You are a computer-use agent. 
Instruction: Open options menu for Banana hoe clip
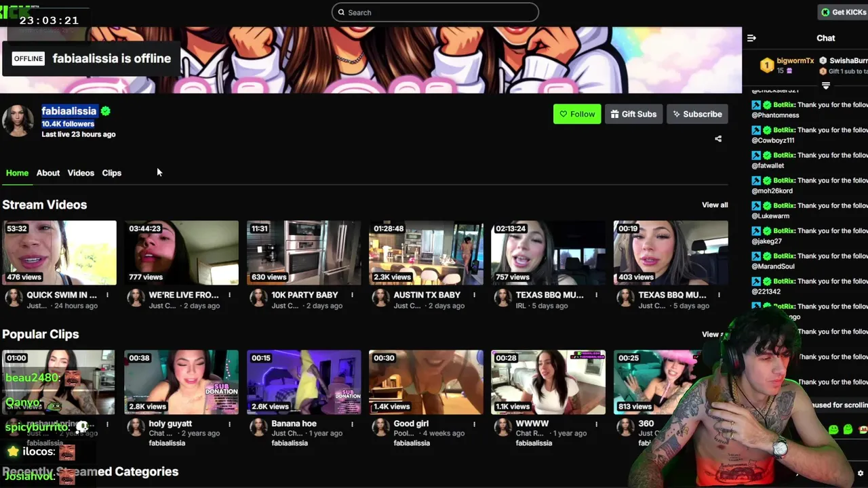[352, 424]
